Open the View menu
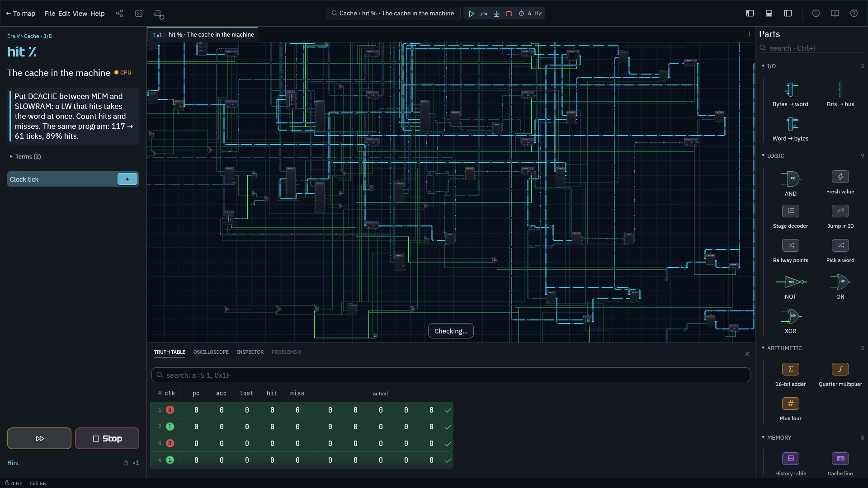Image resolution: width=868 pixels, height=488 pixels. 80,14
